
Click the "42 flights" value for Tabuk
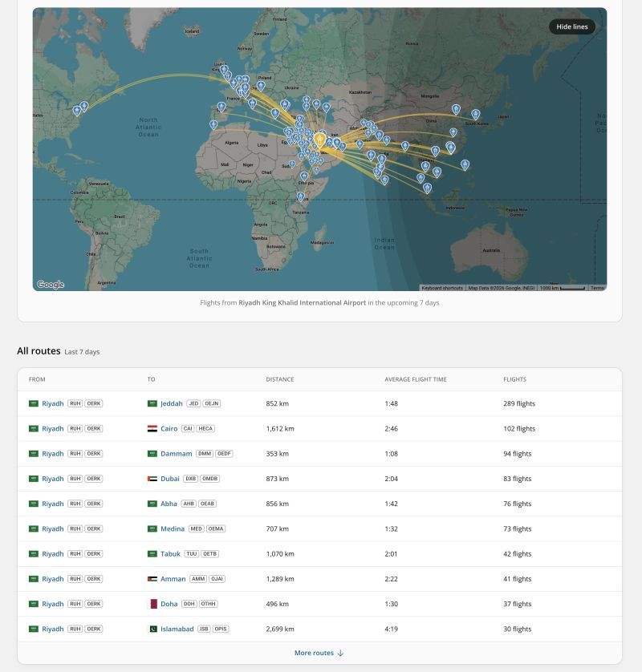[517, 553]
